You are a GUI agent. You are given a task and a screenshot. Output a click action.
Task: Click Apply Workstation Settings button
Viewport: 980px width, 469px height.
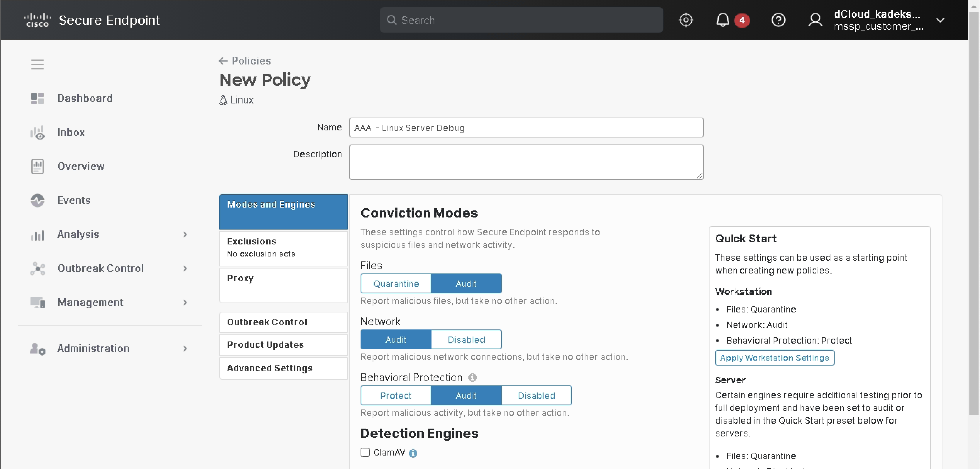(x=774, y=358)
